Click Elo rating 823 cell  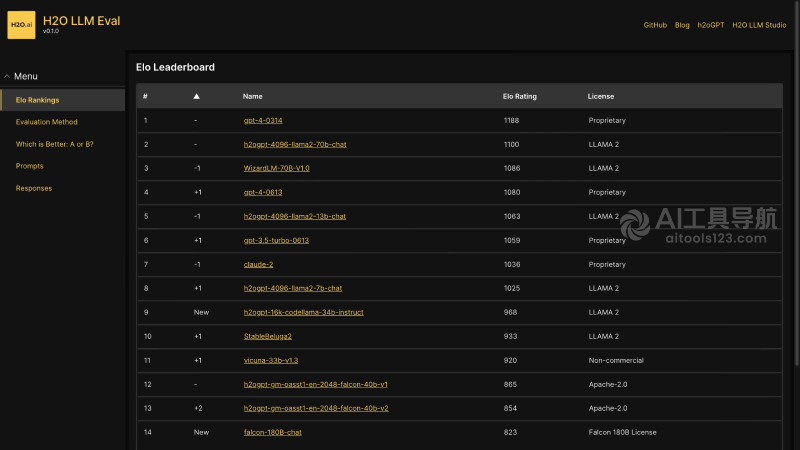(x=510, y=432)
